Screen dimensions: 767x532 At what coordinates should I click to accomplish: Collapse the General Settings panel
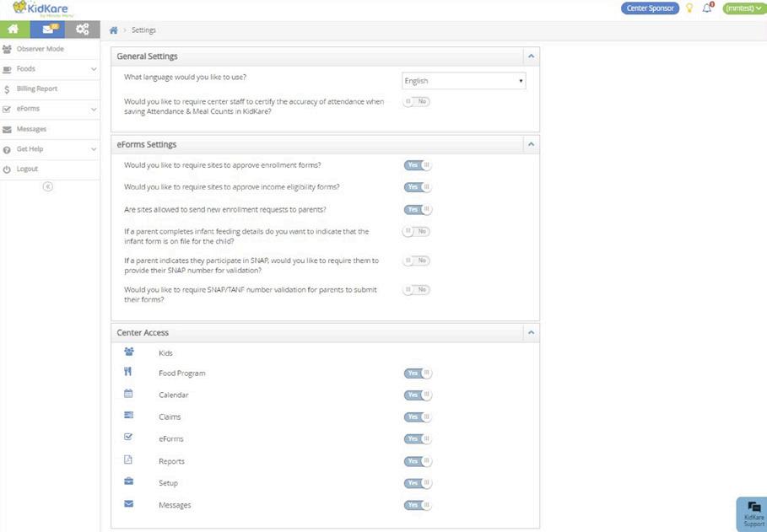pos(531,56)
